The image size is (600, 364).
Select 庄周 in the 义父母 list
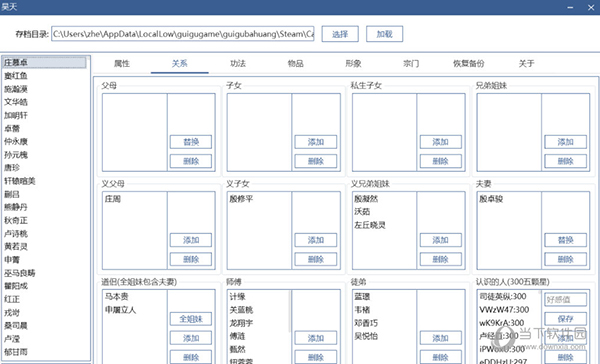pyautogui.click(x=113, y=199)
